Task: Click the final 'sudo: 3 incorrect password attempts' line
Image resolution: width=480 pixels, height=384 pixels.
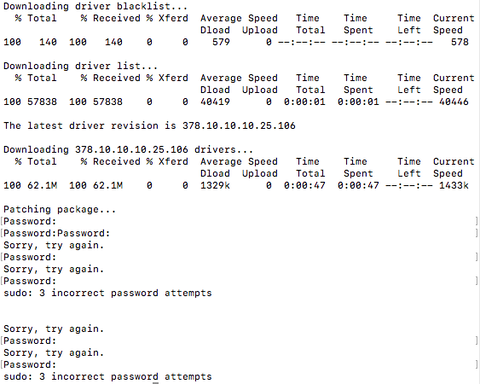Action: 107,377
